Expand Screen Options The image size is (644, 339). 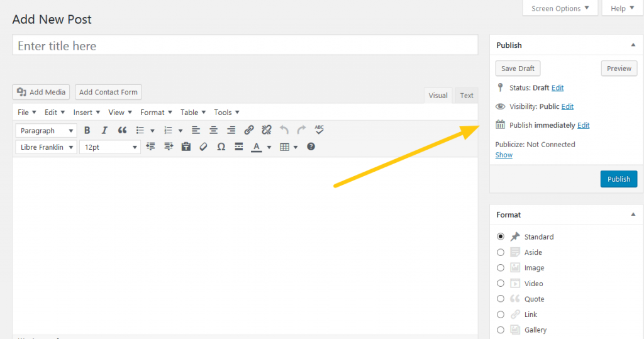pyautogui.click(x=560, y=8)
